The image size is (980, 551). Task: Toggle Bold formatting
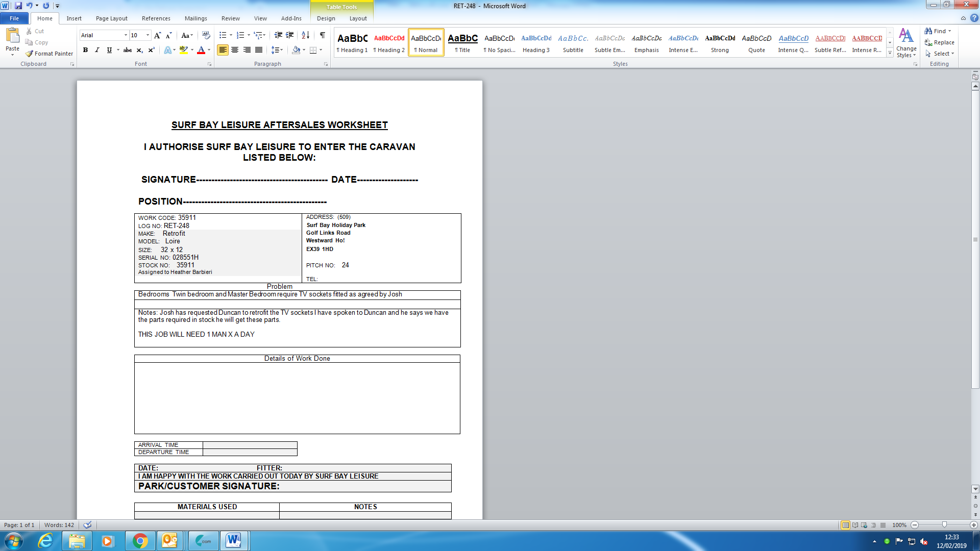click(x=85, y=50)
